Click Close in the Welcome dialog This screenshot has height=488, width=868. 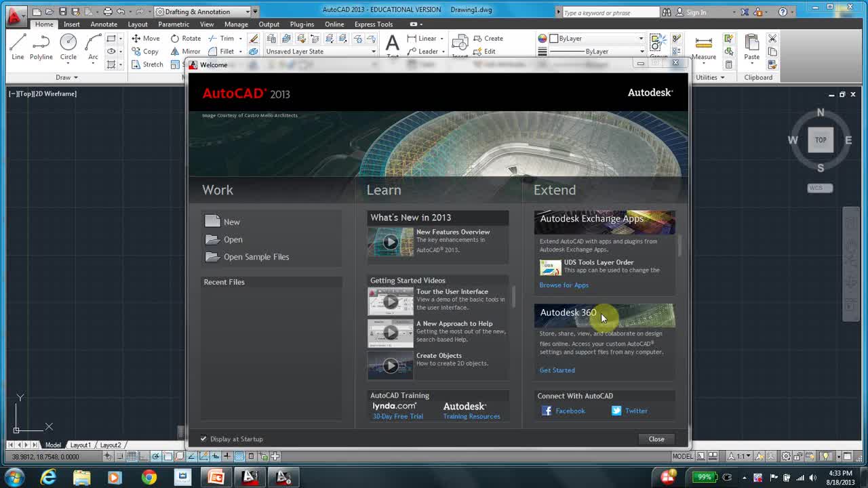coord(656,439)
